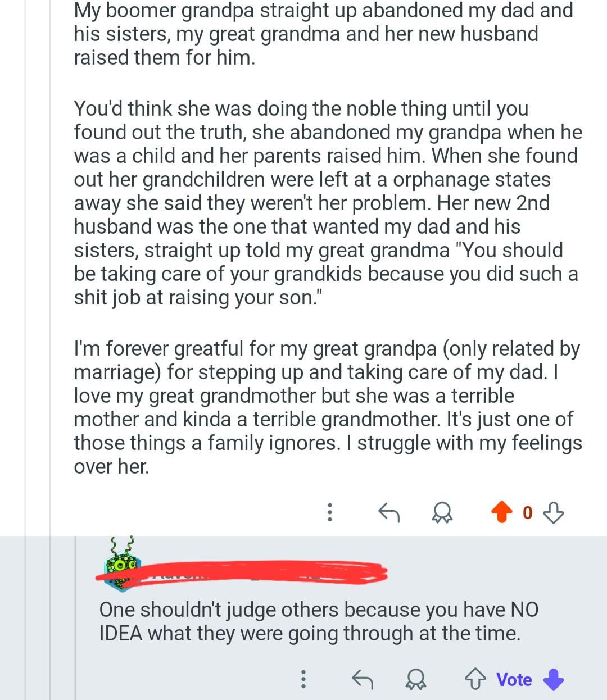Click the score count showing 0
The width and height of the screenshot is (607, 700).
click(x=527, y=512)
